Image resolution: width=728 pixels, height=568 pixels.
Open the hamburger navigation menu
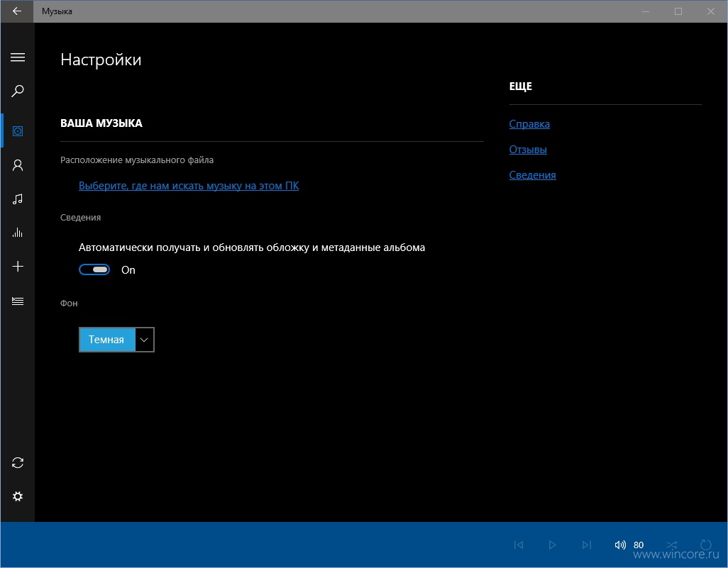tap(18, 57)
